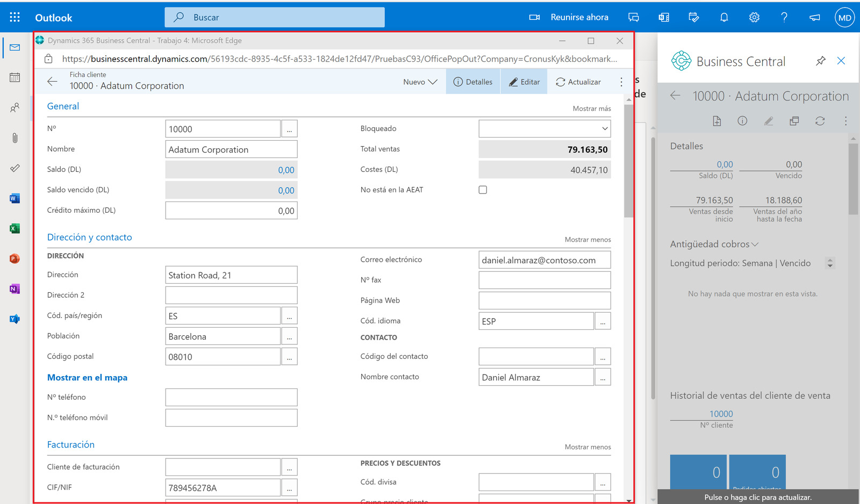
Task: Open the Nº field lookup ellipsis
Action: pos(289,129)
